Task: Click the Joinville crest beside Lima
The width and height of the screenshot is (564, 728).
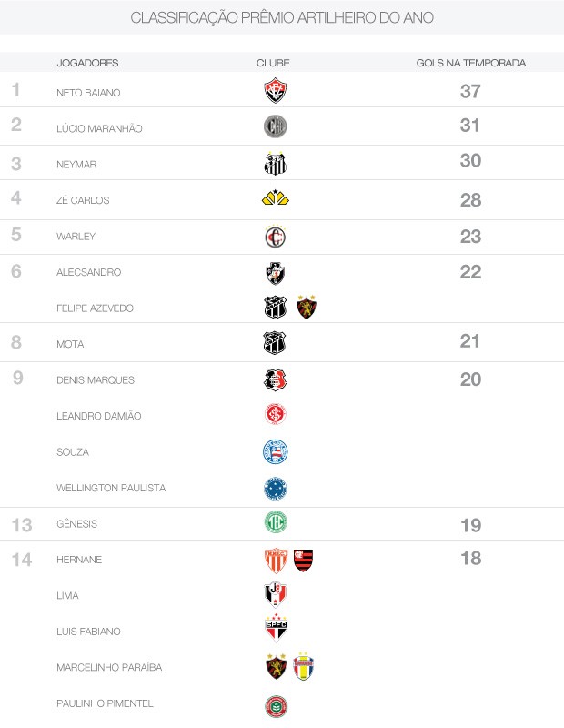Action: coord(276,594)
